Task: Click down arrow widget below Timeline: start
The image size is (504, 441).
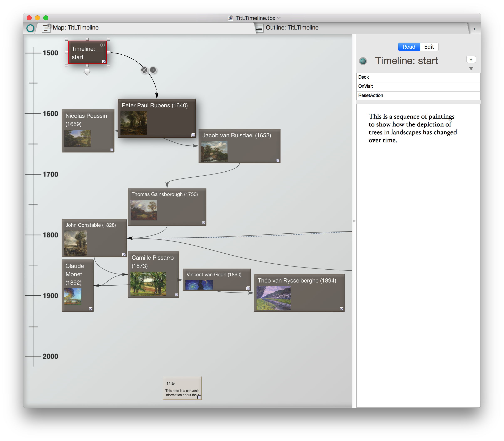Action: [x=87, y=72]
